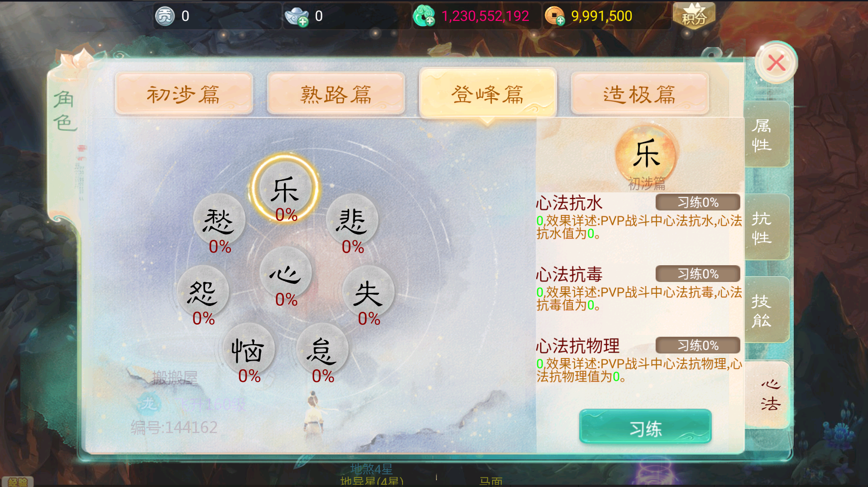Open the 抗性 side tab

click(x=766, y=227)
